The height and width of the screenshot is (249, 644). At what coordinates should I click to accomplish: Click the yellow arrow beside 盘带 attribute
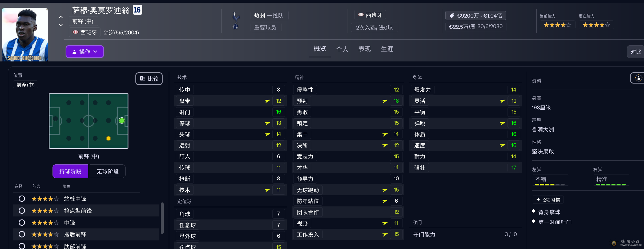tap(267, 101)
